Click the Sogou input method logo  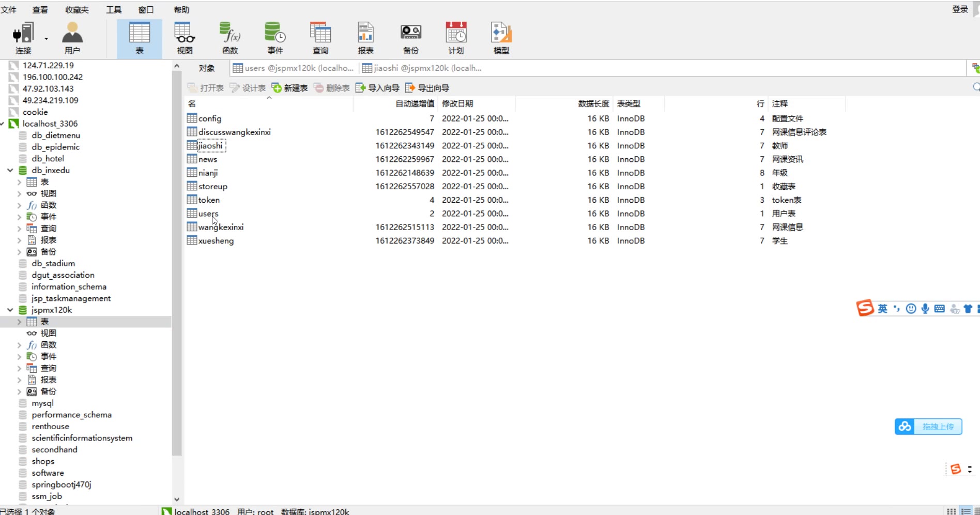click(865, 308)
